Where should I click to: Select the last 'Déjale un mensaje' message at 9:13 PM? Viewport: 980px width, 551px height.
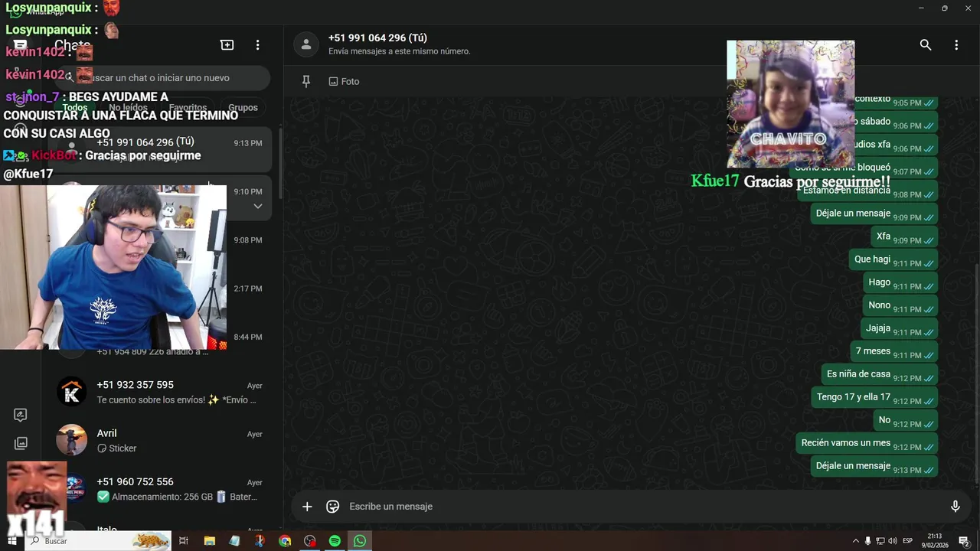coord(874,467)
